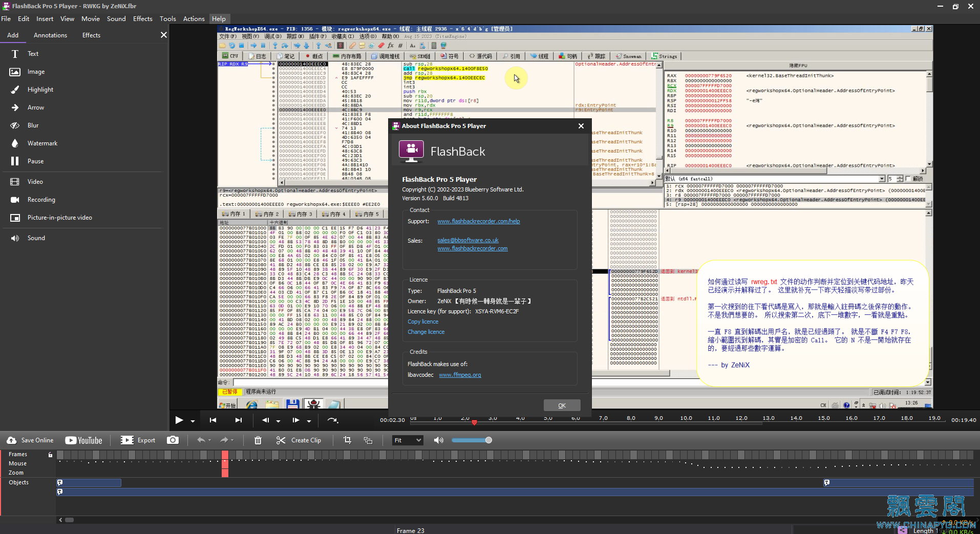Viewport: 980px width, 534px height.
Task: Open the Insert menu
Action: [45, 19]
